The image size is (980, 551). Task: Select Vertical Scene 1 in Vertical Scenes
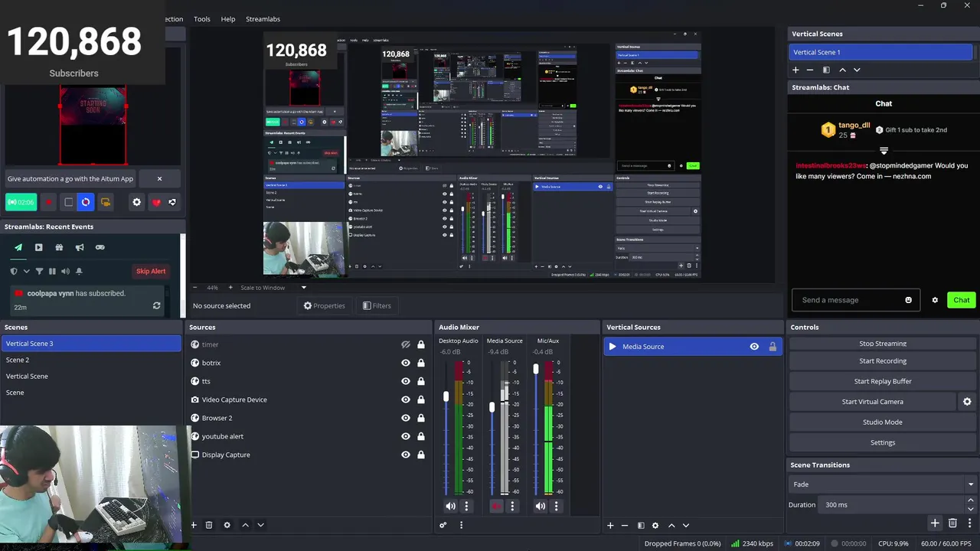tap(880, 52)
